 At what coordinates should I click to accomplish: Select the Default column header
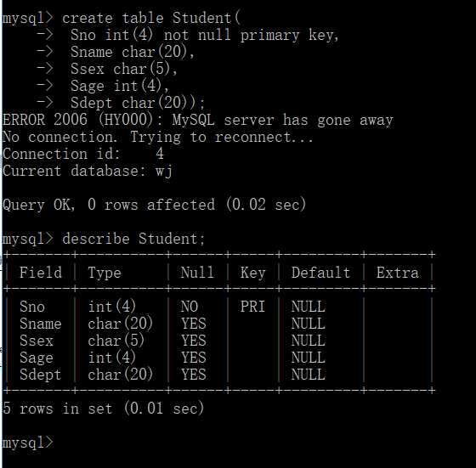pyautogui.click(x=320, y=273)
